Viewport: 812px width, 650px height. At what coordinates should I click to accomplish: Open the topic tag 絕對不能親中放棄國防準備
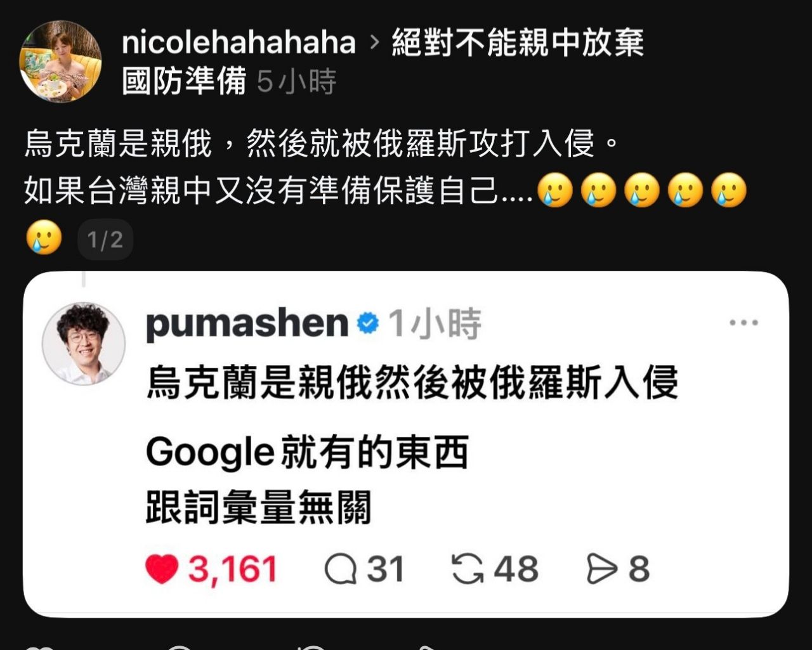(x=383, y=62)
